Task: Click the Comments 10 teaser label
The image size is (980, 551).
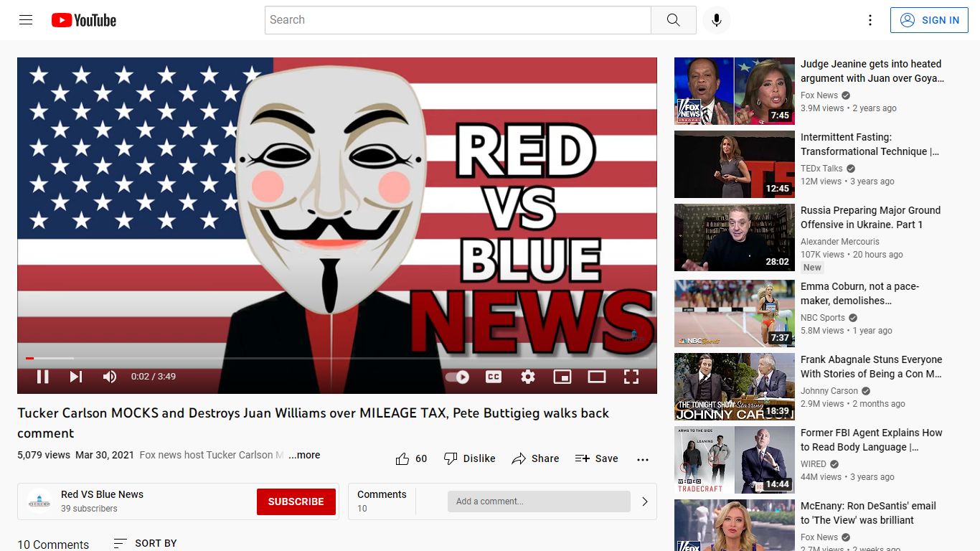Action: [x=382, y=501]
